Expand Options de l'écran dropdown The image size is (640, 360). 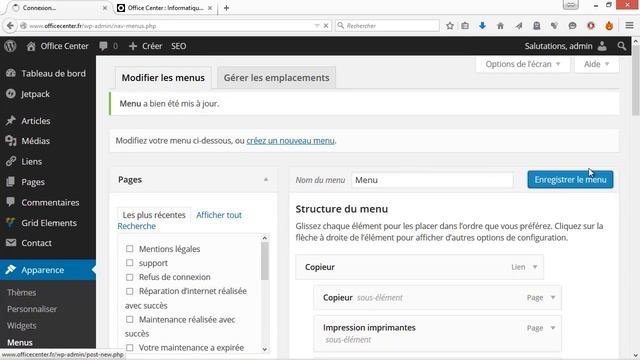(522, 64)
